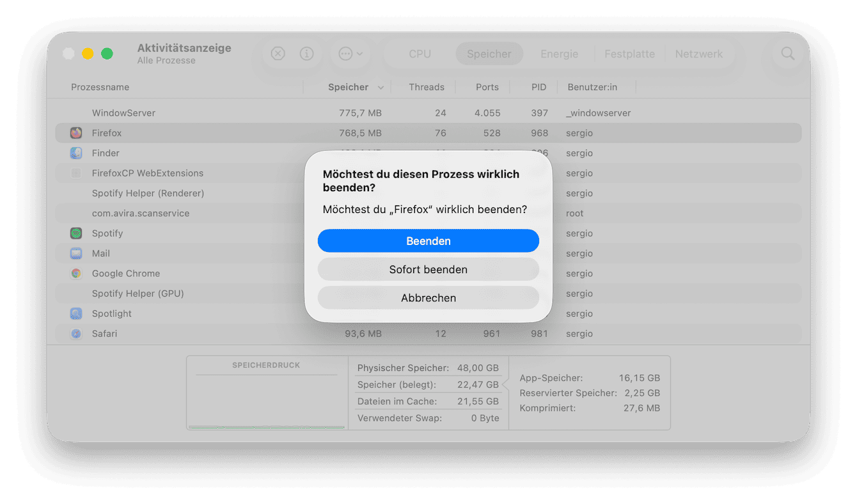Screen dimensions: 857x504
Task: Cancel with the Abbrechen button
Action: (428, 298)
